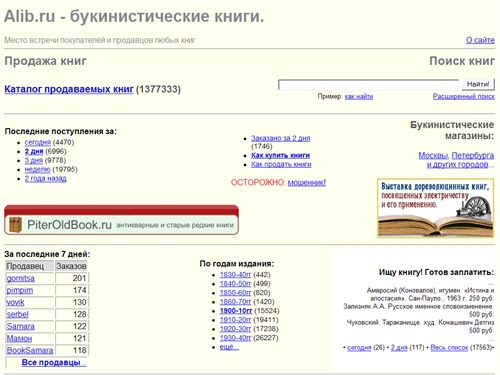Open the 'как найти' example link
The height and width of the screenshot is (375, 500).
[359, 97]
